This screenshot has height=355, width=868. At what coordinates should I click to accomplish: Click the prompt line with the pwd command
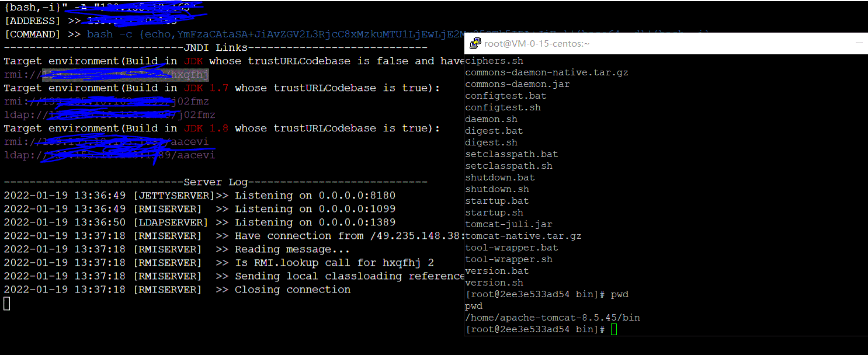point(547,294)
